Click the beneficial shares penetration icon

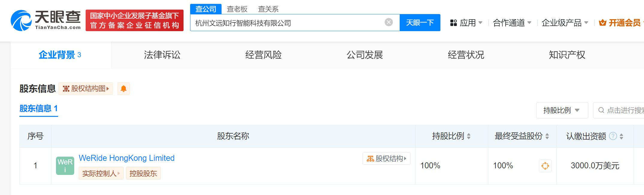pos(545,166)
